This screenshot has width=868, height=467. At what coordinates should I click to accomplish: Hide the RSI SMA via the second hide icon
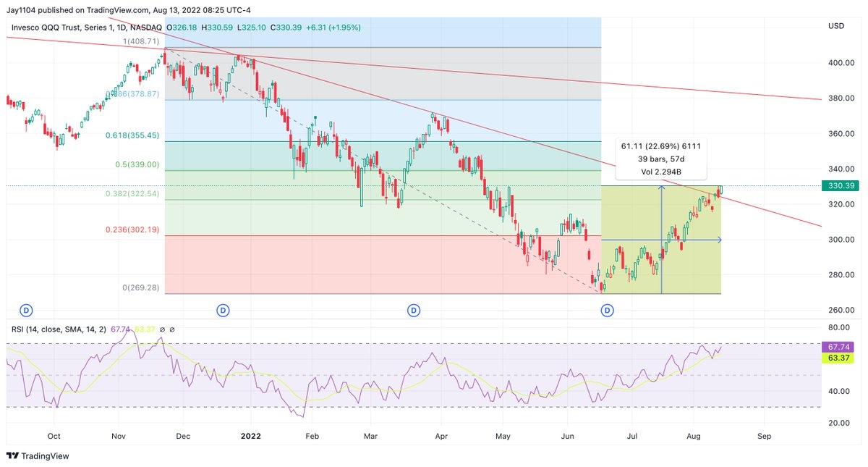point(173,328)
